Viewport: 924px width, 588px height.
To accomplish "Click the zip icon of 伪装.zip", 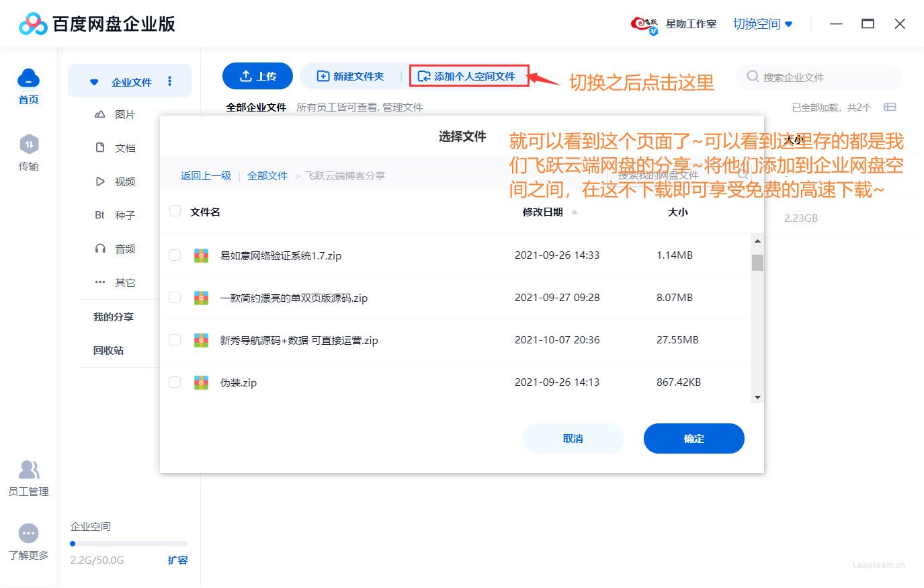I will pyautogui.click(x=201, y=382).
